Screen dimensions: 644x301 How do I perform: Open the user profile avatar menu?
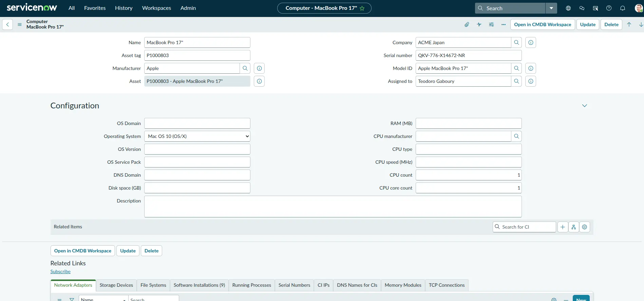pyautogui.click(x=639, y=8)
